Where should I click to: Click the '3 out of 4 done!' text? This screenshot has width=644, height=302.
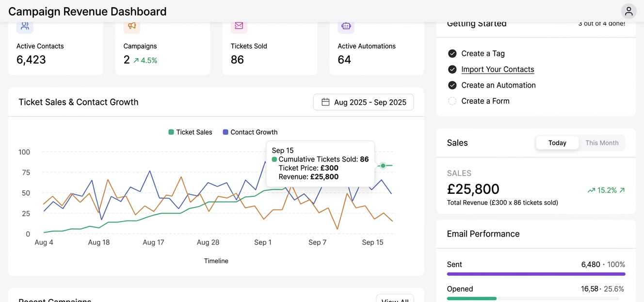601,24
